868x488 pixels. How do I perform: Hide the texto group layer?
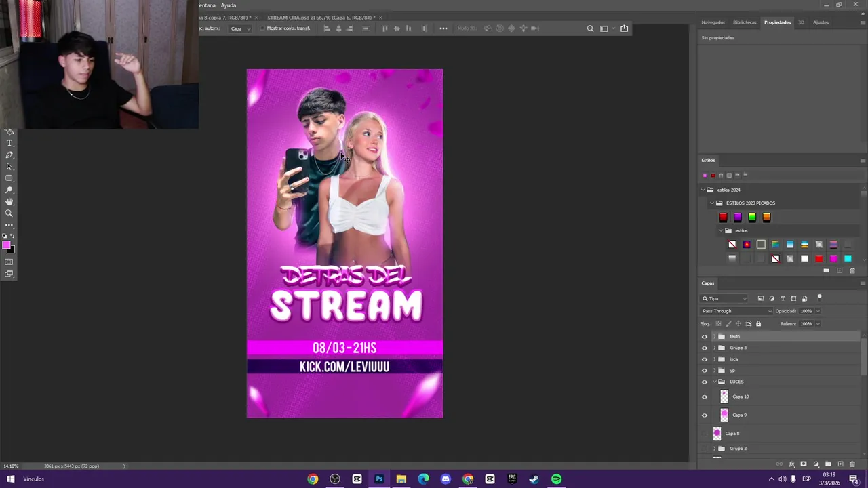(x=704, y=337)
